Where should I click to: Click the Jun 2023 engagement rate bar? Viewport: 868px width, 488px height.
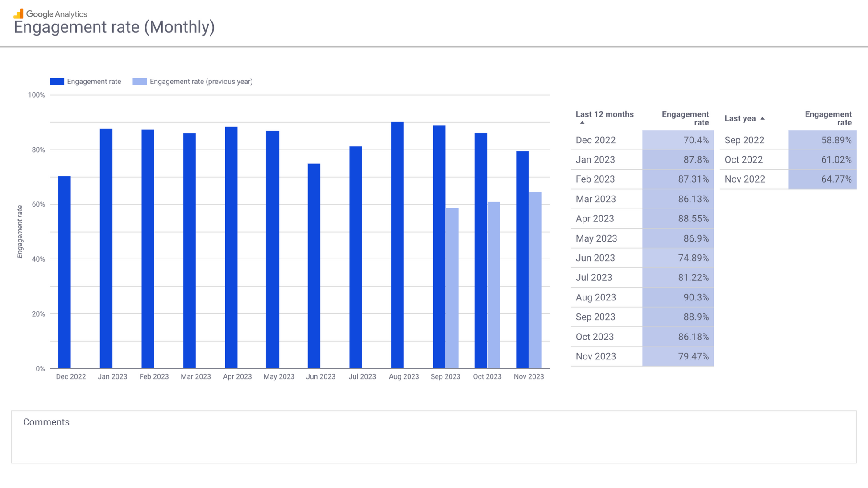coord(314,266)
